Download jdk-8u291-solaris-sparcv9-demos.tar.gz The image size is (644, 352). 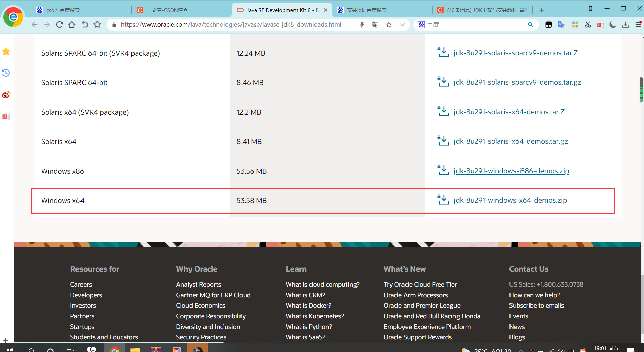tap(517, 82)
